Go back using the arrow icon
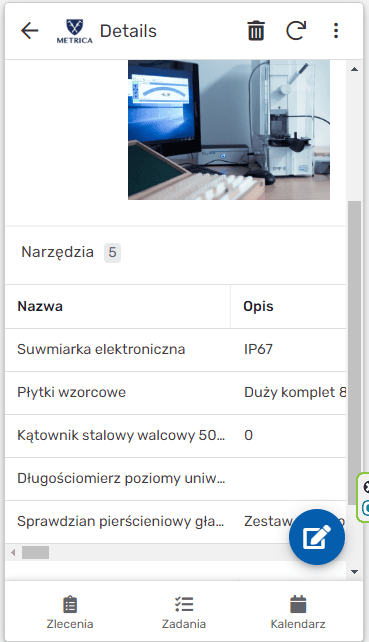Viewport: 369px width, 642px height. tap(29, 31)
